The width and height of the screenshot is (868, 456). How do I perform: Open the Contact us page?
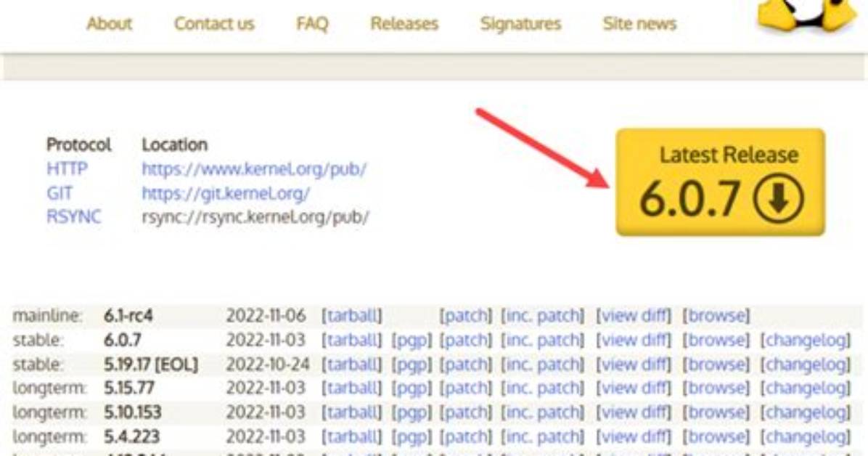pos(214,24)
